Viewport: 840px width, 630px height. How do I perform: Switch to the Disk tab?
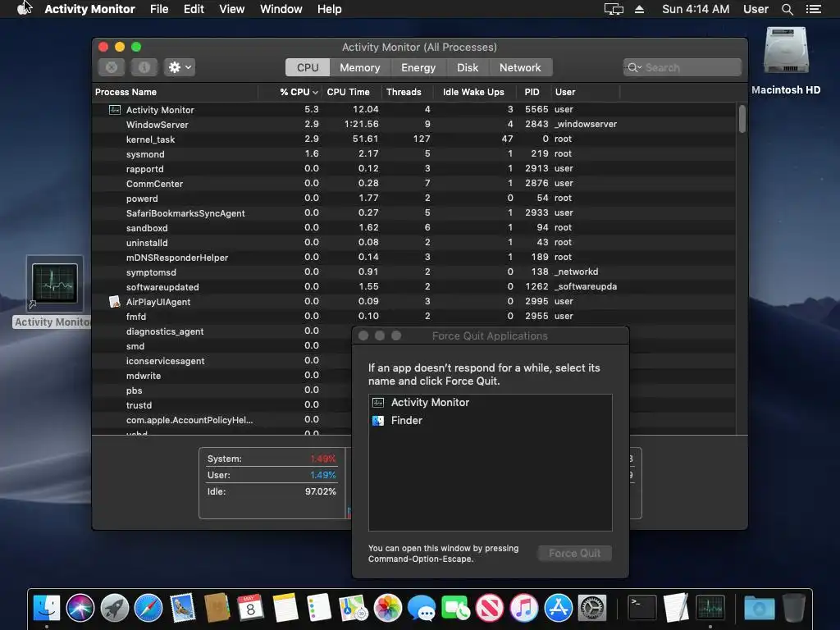467,67
